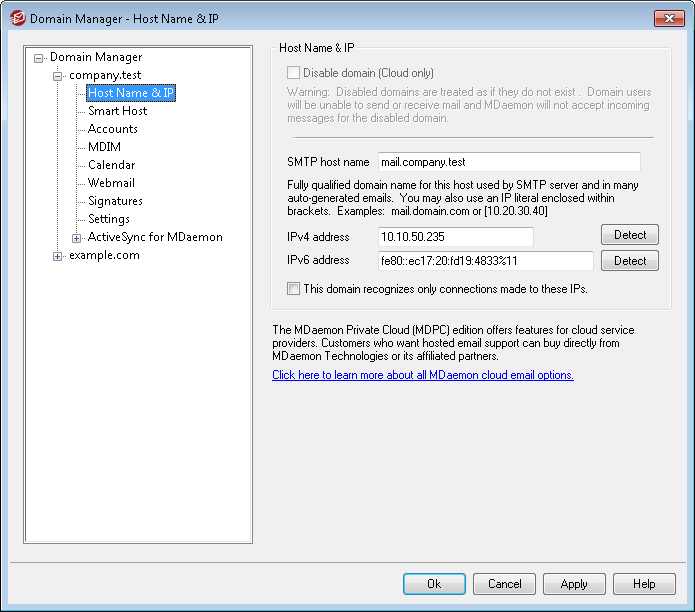The height and width of the screenshot is (612, 695).
Task: Close the Domain Manager dialog
Action: coord(669,19)
